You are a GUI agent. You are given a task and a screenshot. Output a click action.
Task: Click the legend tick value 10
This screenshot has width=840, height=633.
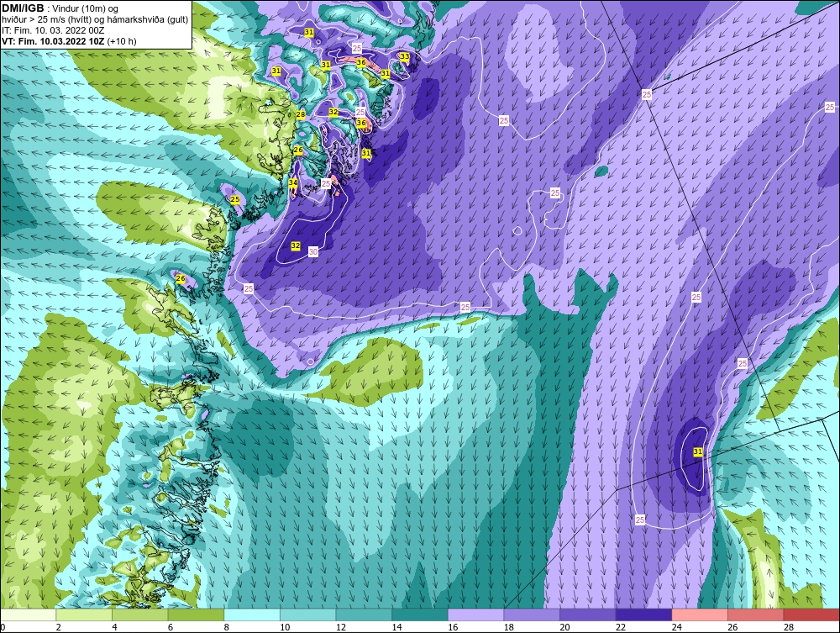[285, 627]
